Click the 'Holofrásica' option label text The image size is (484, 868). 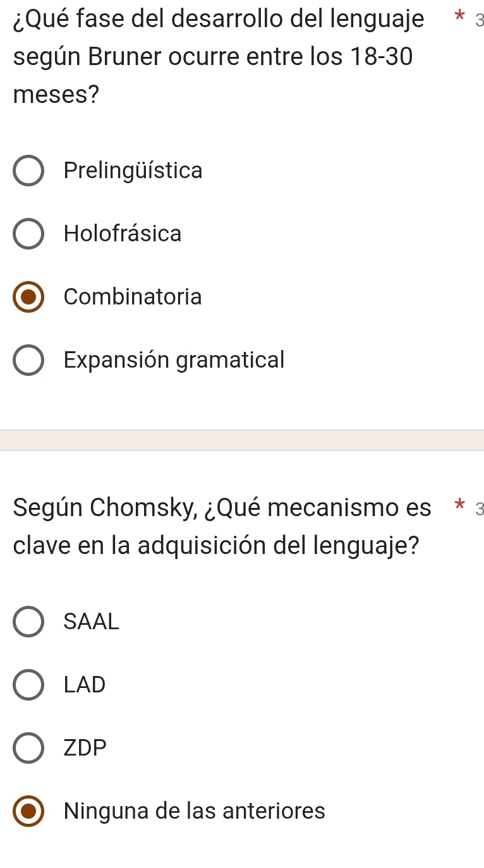point(123,234)
